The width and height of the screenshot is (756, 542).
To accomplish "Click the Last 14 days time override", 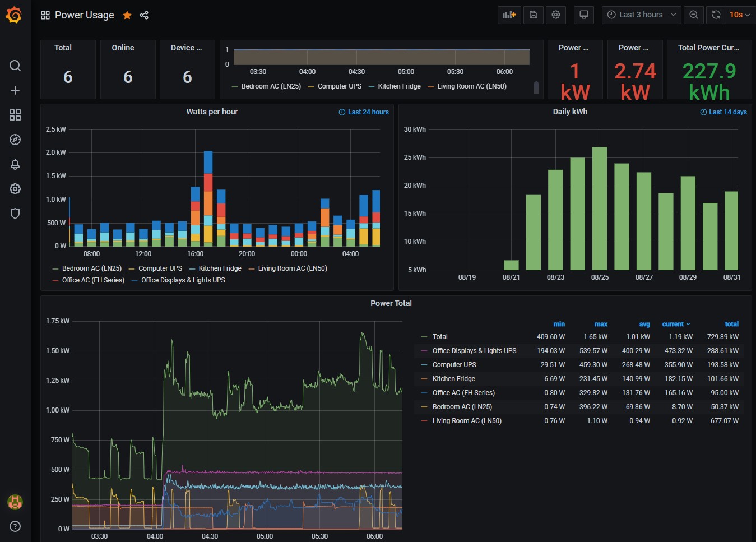I will [723, 112].
